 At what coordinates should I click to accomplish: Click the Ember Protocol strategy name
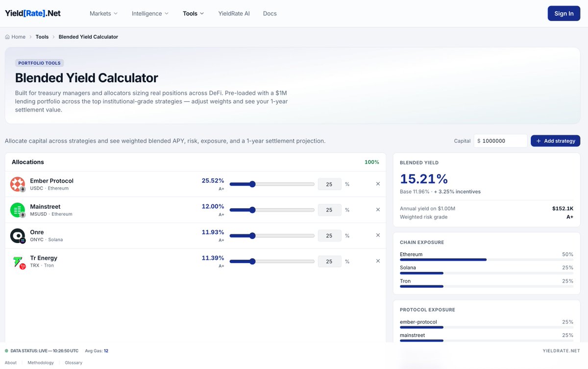51,181
